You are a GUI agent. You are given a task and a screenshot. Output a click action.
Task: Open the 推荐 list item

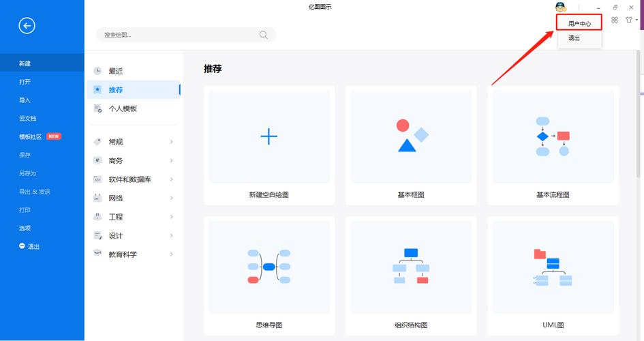click(x=134, y=89)
